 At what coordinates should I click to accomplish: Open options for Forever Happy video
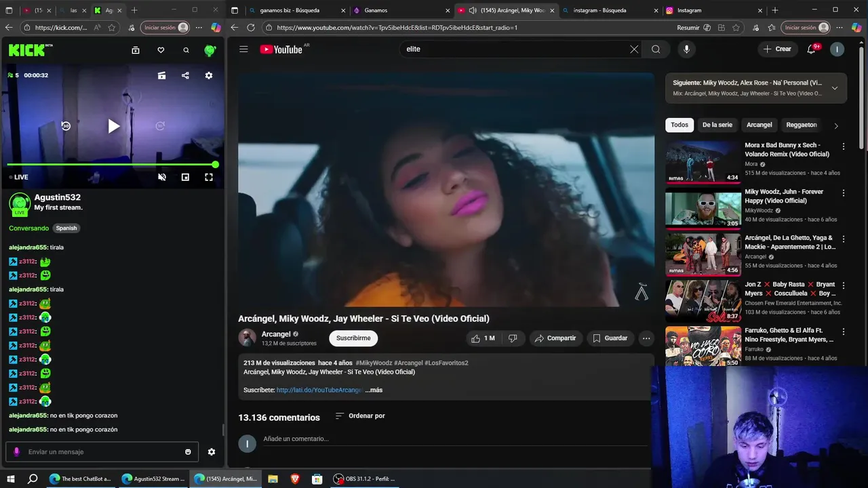(844, 193)
